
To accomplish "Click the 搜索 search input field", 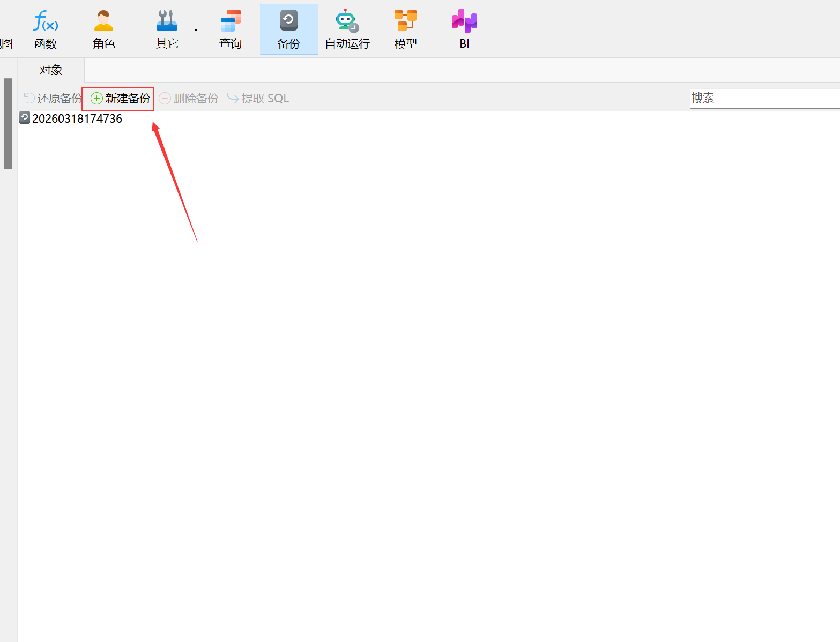I will pos(764,99).
